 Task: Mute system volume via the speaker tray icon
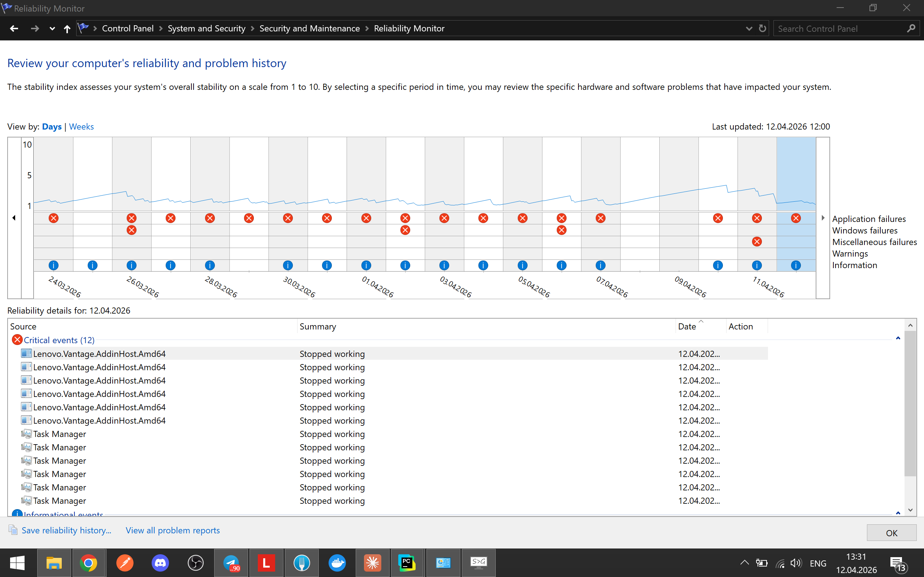[x=796, y=563]
